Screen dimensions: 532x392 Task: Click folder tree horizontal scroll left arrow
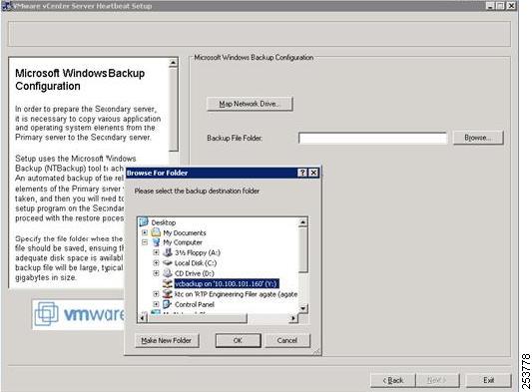143,318
